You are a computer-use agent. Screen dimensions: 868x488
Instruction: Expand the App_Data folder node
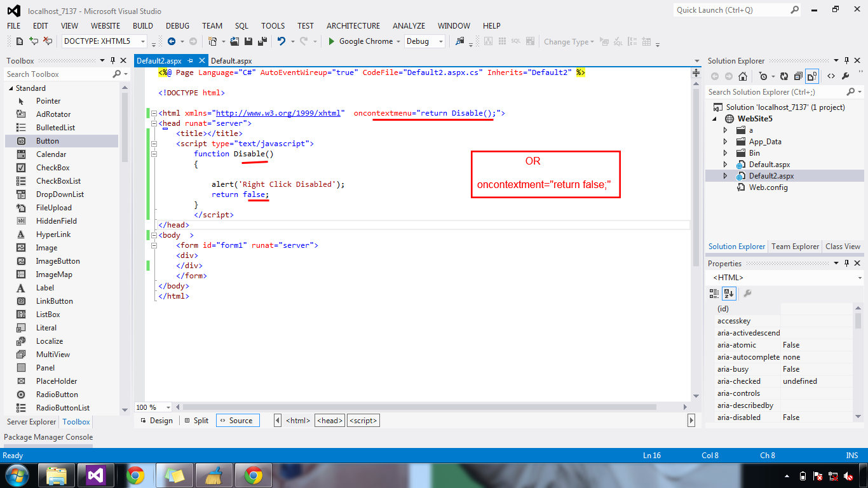tap(726, 142)
